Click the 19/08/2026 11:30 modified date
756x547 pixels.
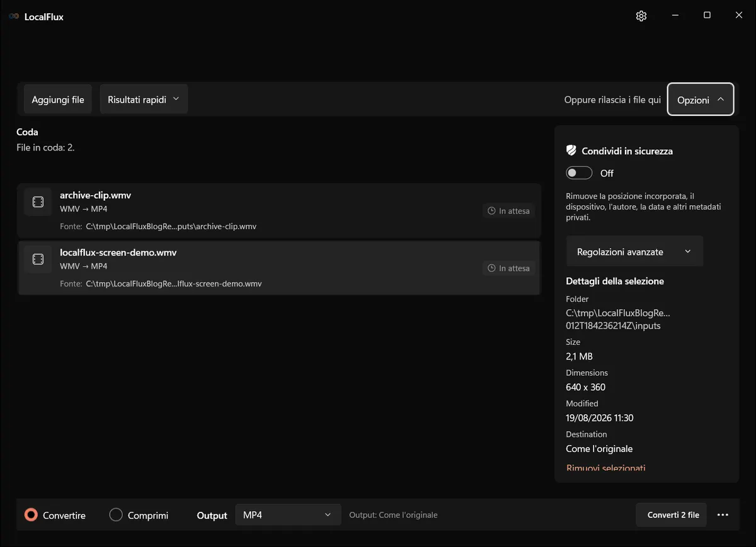600,418
